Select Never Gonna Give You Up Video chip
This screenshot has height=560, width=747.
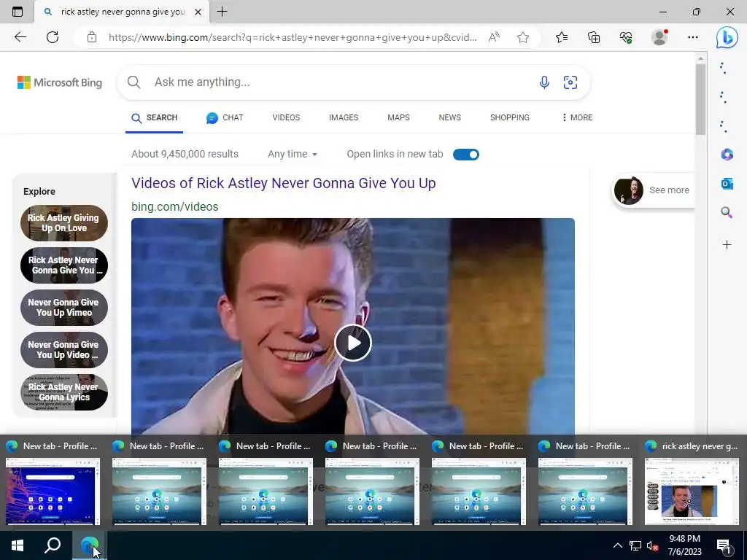pos(64,350)
